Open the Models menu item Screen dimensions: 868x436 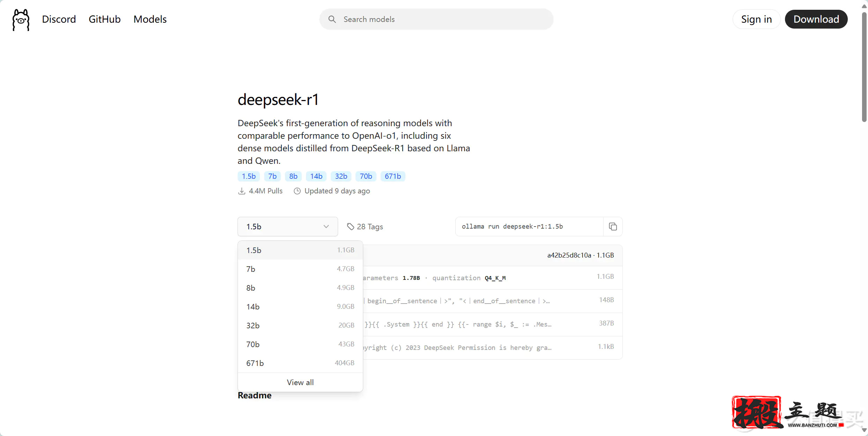pos(150,19)
